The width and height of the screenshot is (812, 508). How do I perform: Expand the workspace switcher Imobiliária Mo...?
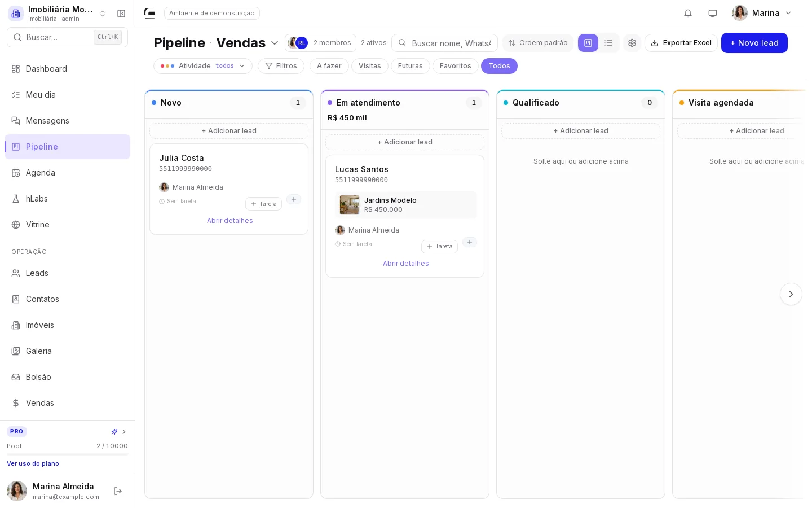pyautogui.click(x=58, y=14)
